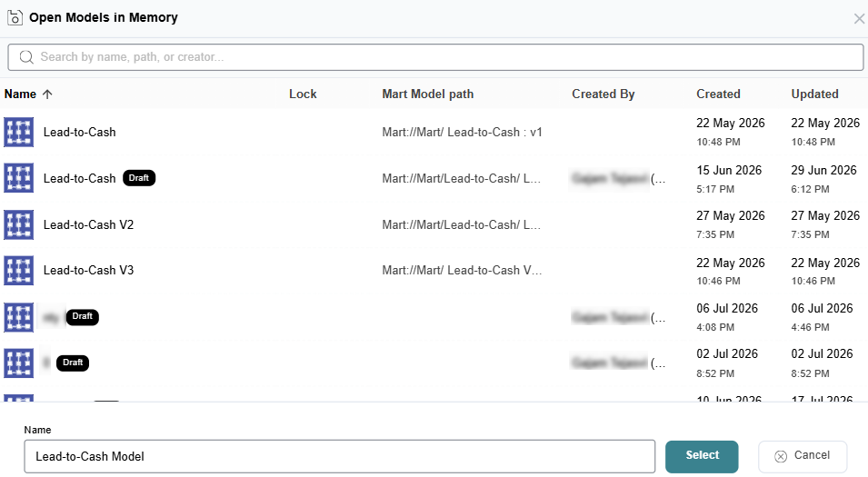868x477 pixels.
Task: Click the created date 27 May 2026
Action: click(731, 216)
